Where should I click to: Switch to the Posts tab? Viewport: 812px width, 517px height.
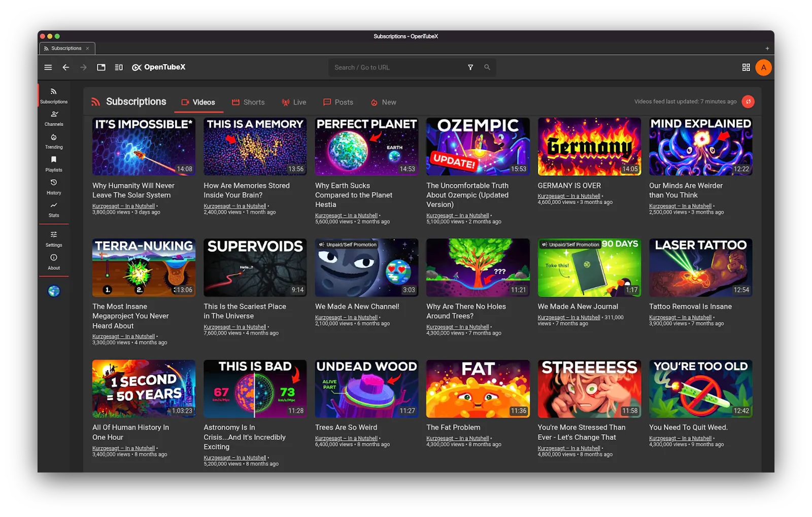339,102
